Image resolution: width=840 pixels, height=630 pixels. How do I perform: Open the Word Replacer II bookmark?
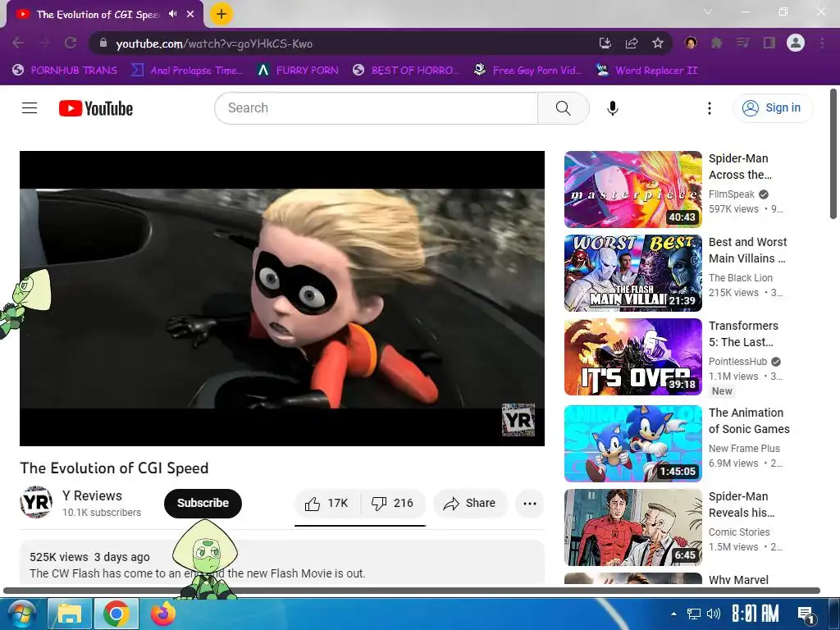[648, 71]
